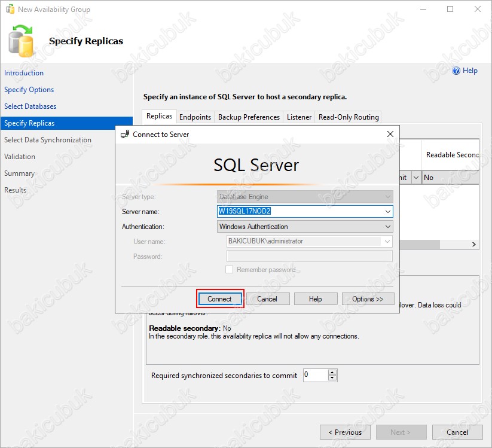492x448 pixels.
Task: Close the Connect to Server dialog
Action: coord(390,134)
